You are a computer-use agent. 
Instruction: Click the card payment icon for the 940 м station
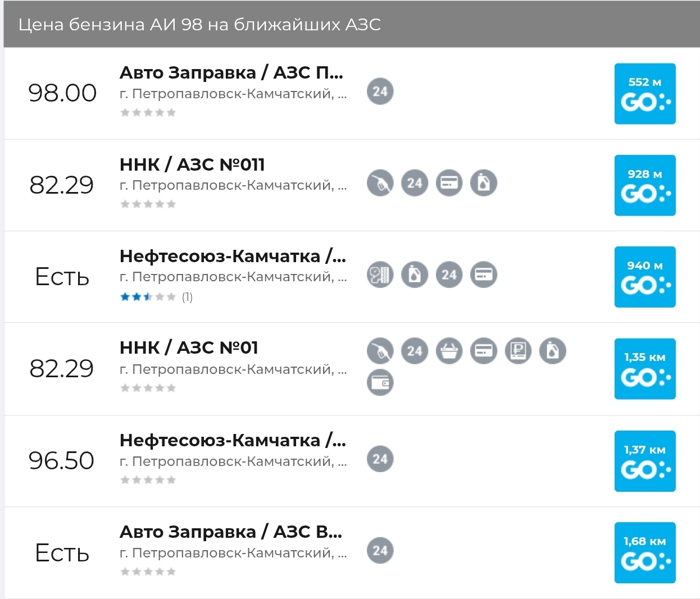[x=483, y=275]
